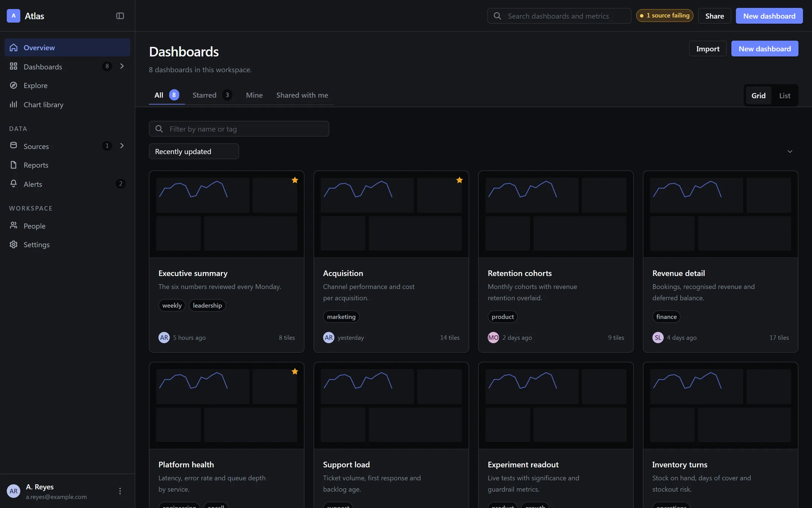Click the Experiment readout thumbnail preview
The height and width of the screenshot is (508, 812).
(556, 406)
